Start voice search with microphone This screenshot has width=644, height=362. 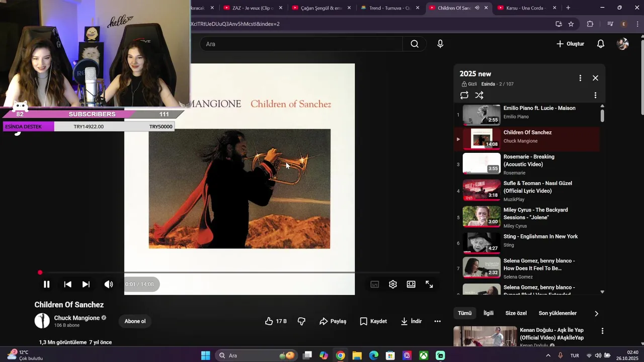[440, 44]
